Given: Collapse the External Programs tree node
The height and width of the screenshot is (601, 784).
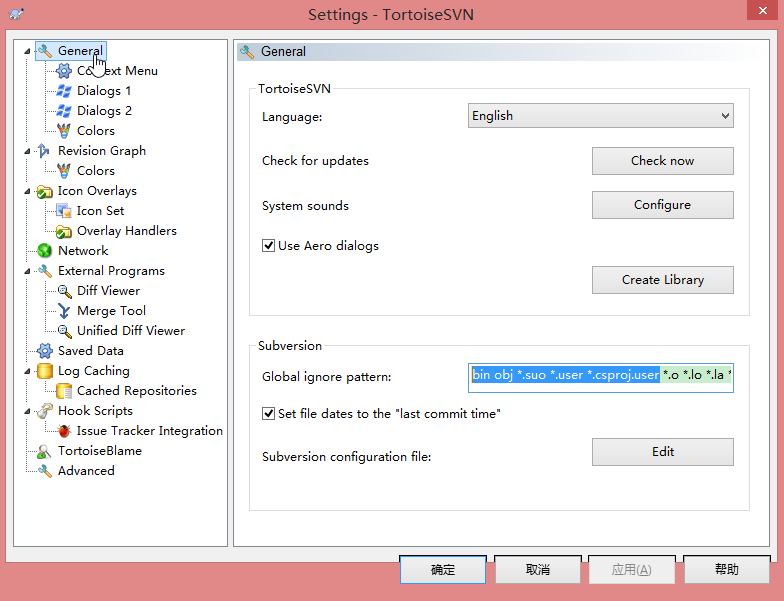Looking at the screenshot, I should 28,271.
